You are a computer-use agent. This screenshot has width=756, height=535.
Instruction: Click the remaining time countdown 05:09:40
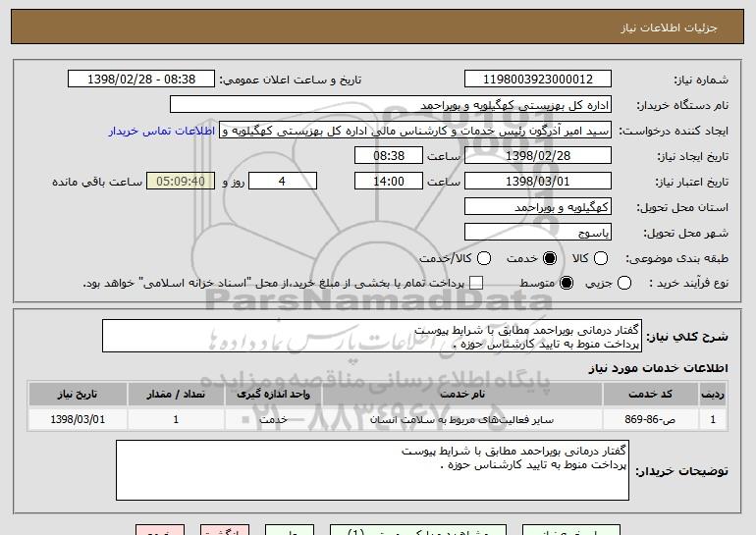(x=181, y=182)
